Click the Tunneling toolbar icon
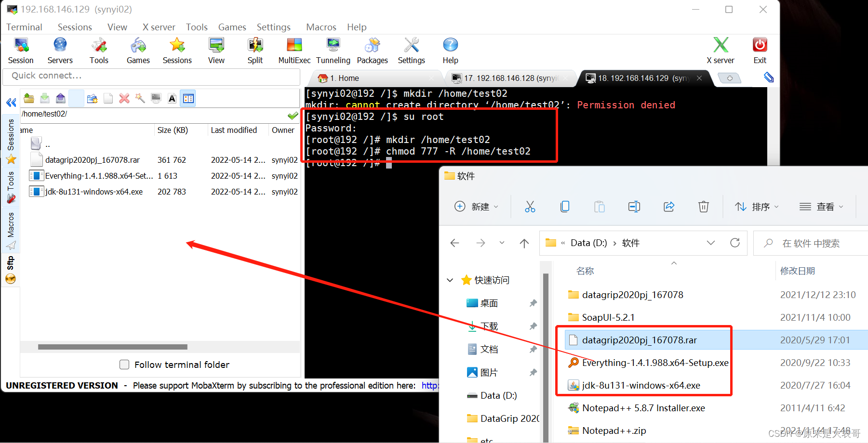 click(333, 51)
